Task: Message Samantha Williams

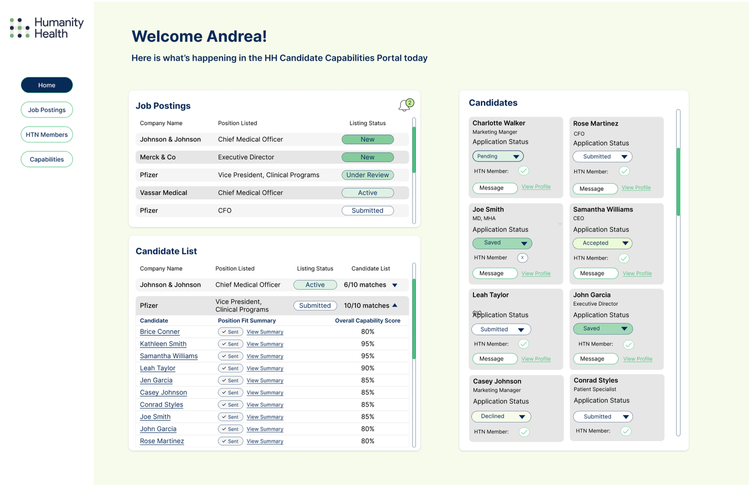Action: pos(596,274)
